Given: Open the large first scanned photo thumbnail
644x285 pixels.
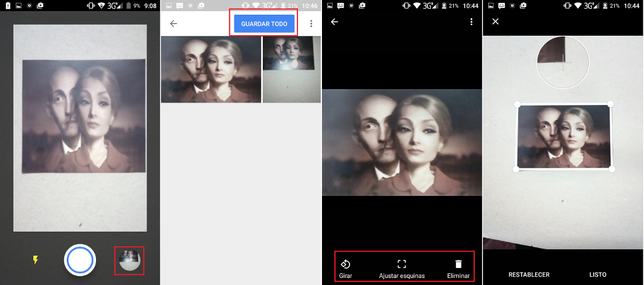Looking at the screenshot, I should (211, 70).
